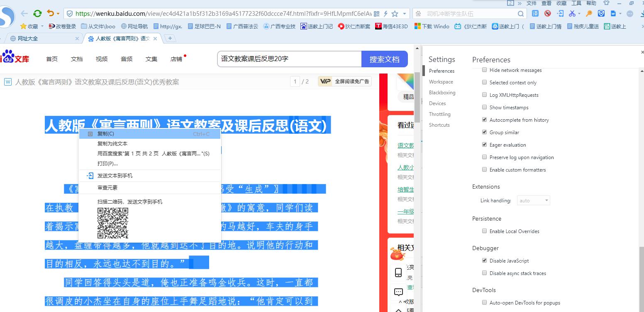The image size is (644, 312).
Task: Enable Show timestamps preference
Action: tap(484, 107)
